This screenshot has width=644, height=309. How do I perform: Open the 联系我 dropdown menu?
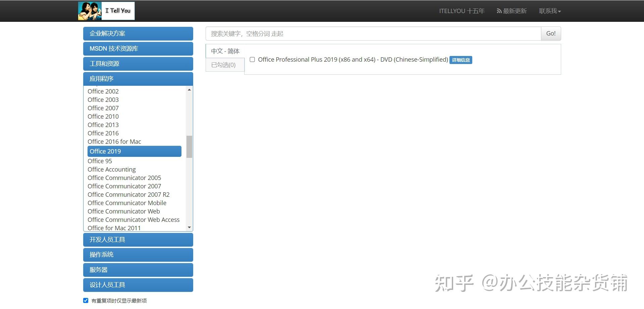549,10
